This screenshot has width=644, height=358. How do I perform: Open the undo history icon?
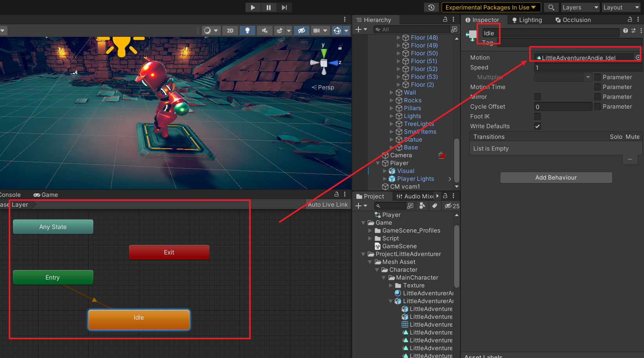(431, 7)
